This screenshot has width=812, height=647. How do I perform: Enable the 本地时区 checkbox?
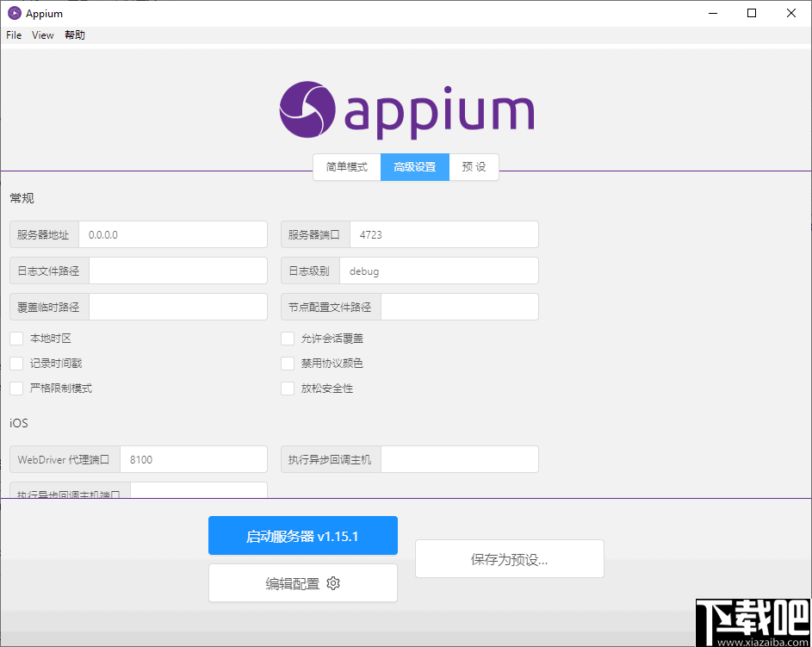15,339
